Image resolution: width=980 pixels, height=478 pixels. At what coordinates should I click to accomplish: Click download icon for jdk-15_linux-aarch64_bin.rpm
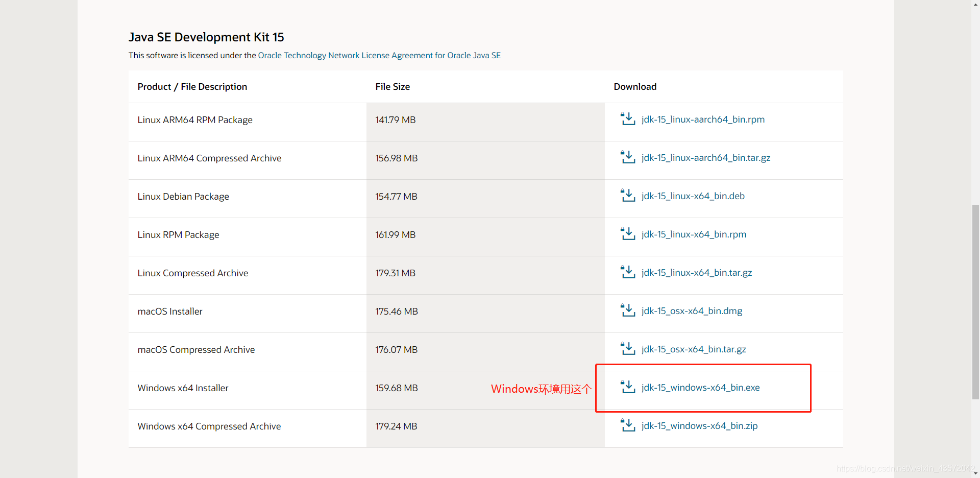[x=627, y=119]
